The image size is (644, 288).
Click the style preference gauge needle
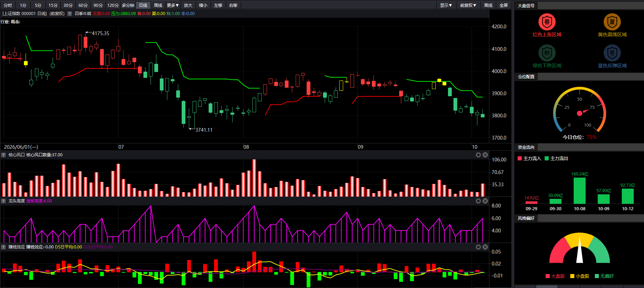(579, 250)
